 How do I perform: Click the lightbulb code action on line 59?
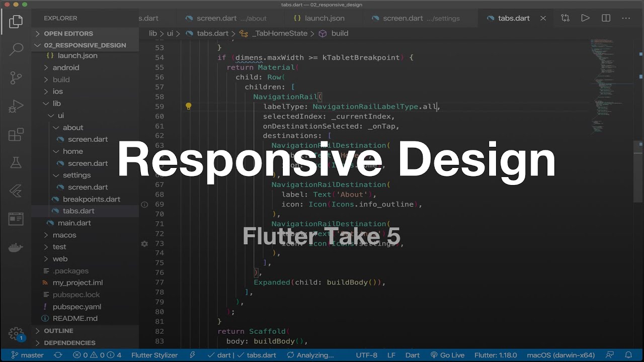[x=188, y=107]
